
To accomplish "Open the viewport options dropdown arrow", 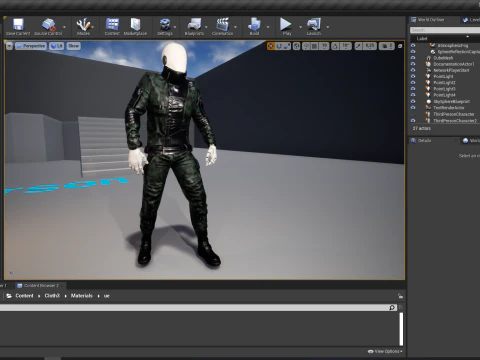I will [9, 46].
